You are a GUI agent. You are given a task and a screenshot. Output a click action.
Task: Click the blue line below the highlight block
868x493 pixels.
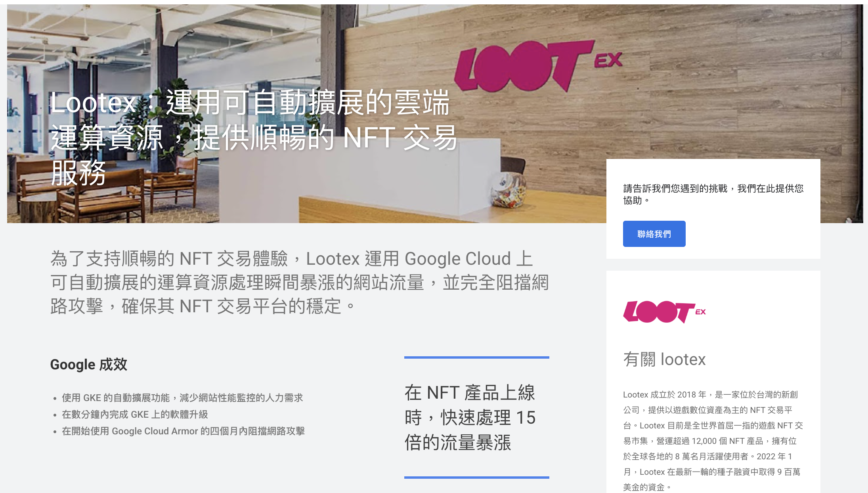477,477
